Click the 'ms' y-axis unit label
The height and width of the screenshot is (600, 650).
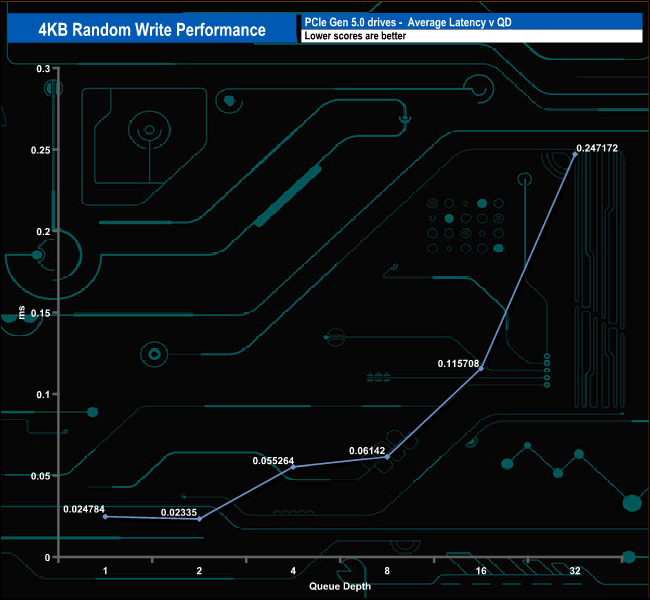(22, 312)
